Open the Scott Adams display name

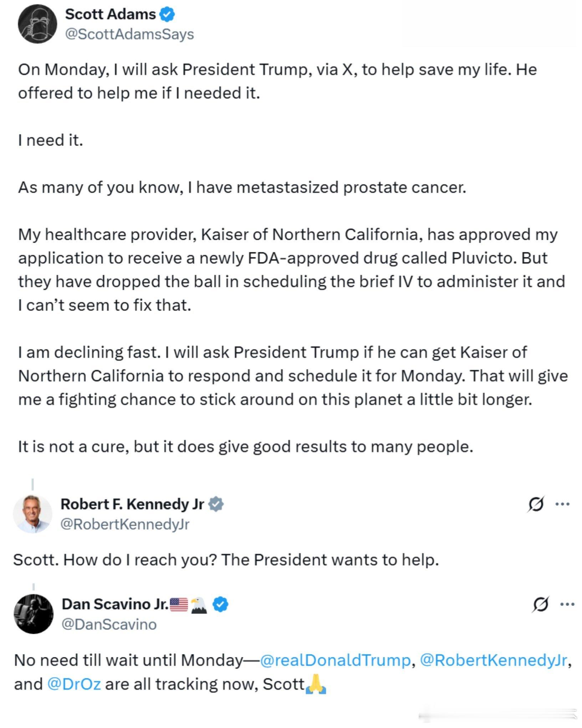(110, 14)
